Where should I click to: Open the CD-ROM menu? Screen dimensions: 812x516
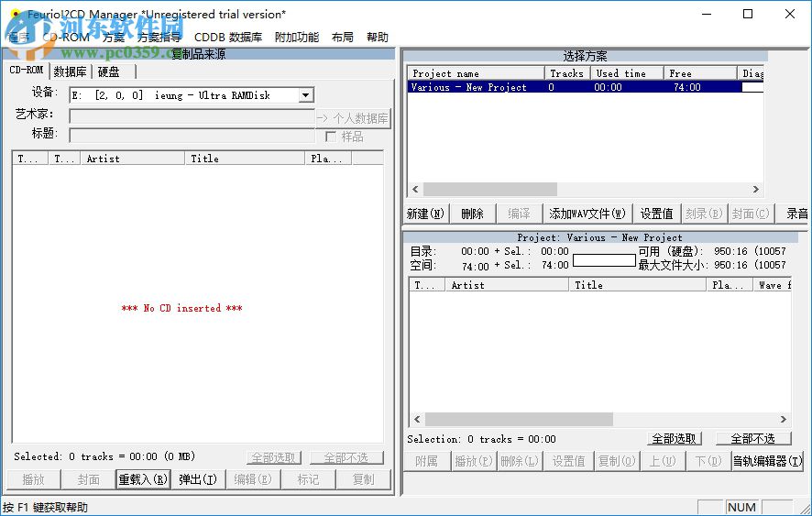coord(66,38)
